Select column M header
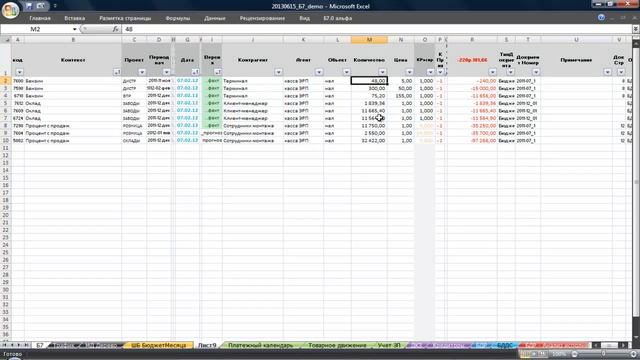 (x=369, y=40)
